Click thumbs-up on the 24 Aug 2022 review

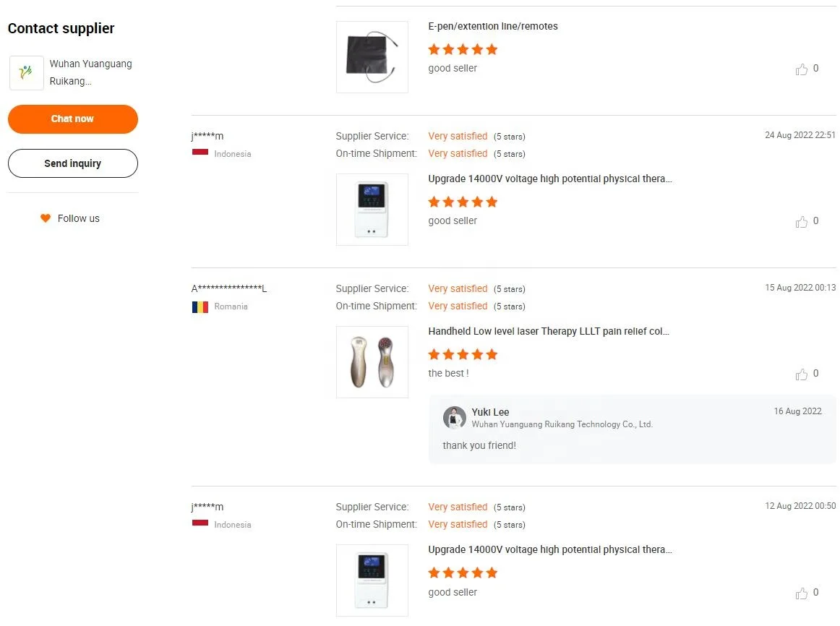coord(802,222)
